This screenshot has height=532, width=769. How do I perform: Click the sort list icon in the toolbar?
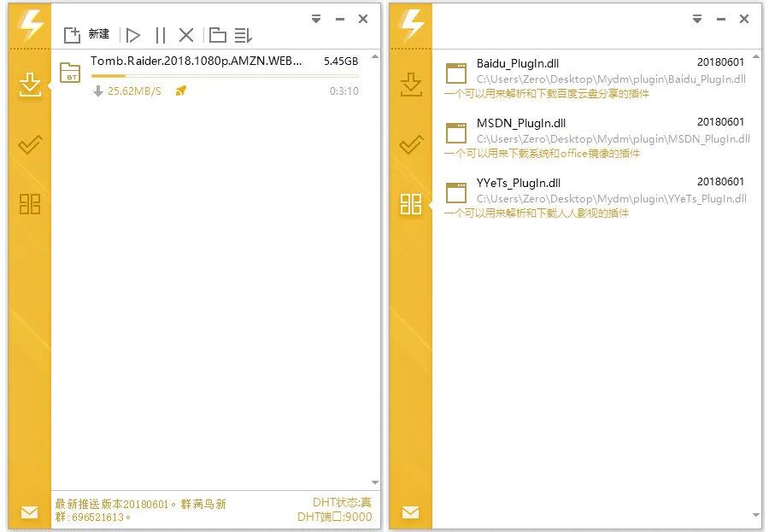[x=244, y=35]
